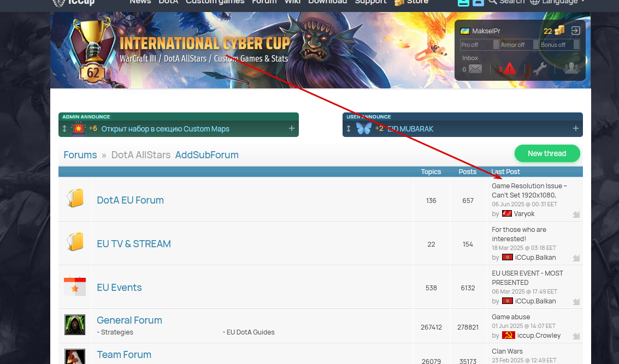Open EU Events forum link
Viewport: 619px width, 364px height.
pos(119,287)
